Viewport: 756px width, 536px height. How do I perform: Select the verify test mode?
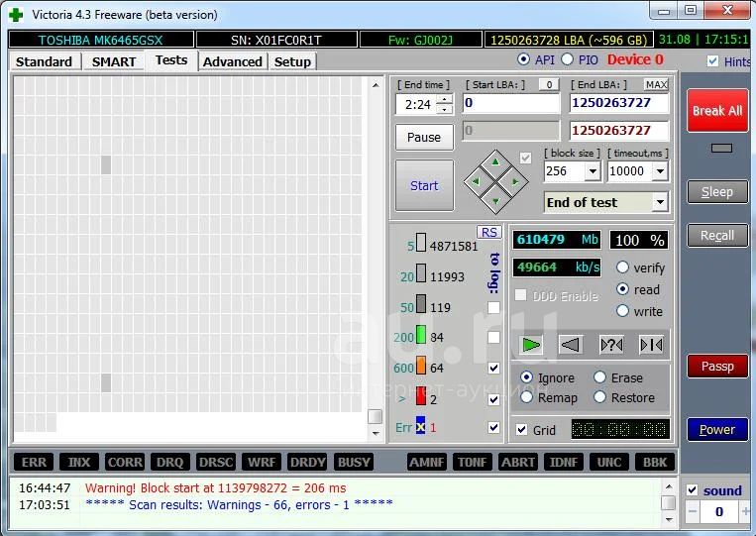(x=622, y=268)
